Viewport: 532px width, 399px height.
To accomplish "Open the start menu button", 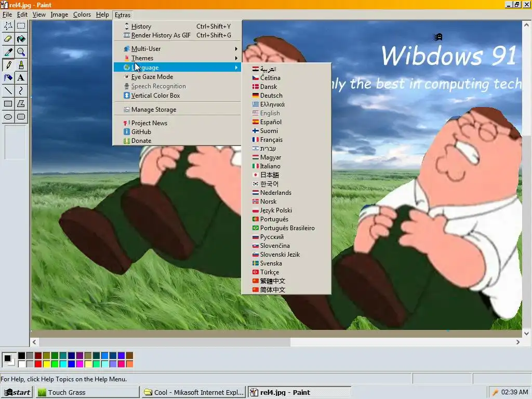I will pos(17,393).
